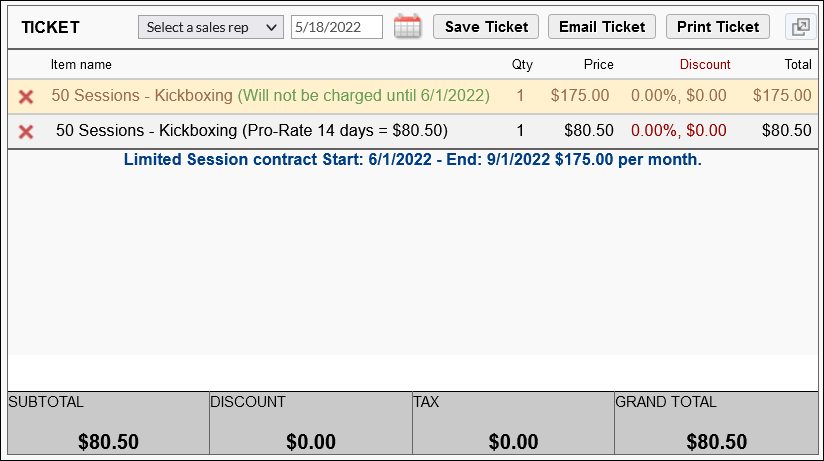Delete the Pro-Rate 14 days line item
The width and height of the screenshot is (824, 461).
click(26, 131)
